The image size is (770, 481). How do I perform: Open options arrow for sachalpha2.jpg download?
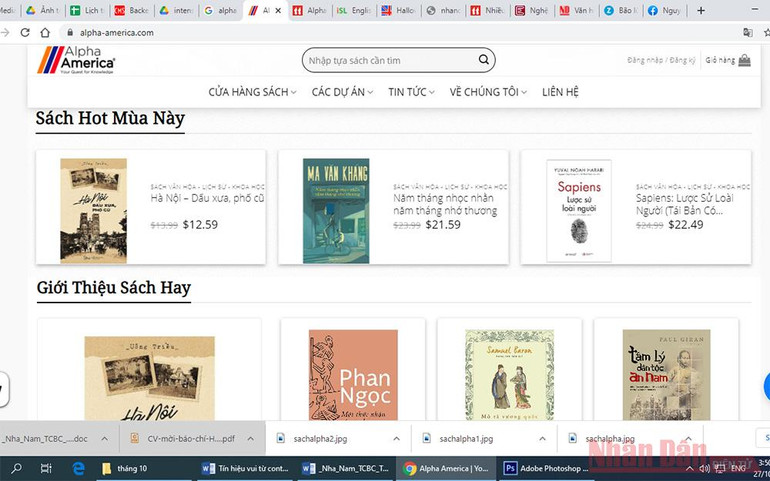[x=397, y=438]
